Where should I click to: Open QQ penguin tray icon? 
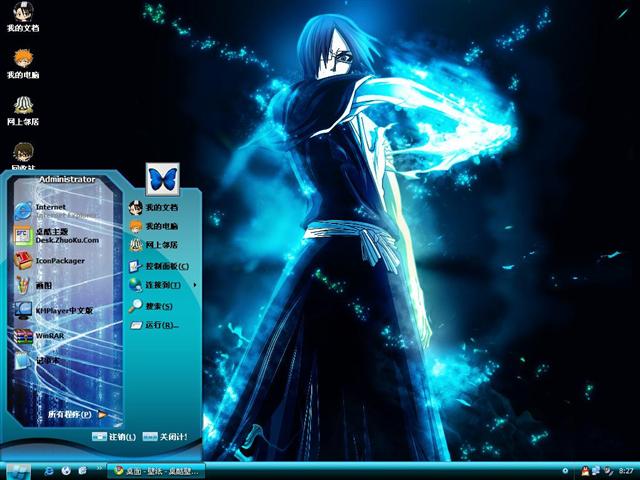tap(586, 471)
